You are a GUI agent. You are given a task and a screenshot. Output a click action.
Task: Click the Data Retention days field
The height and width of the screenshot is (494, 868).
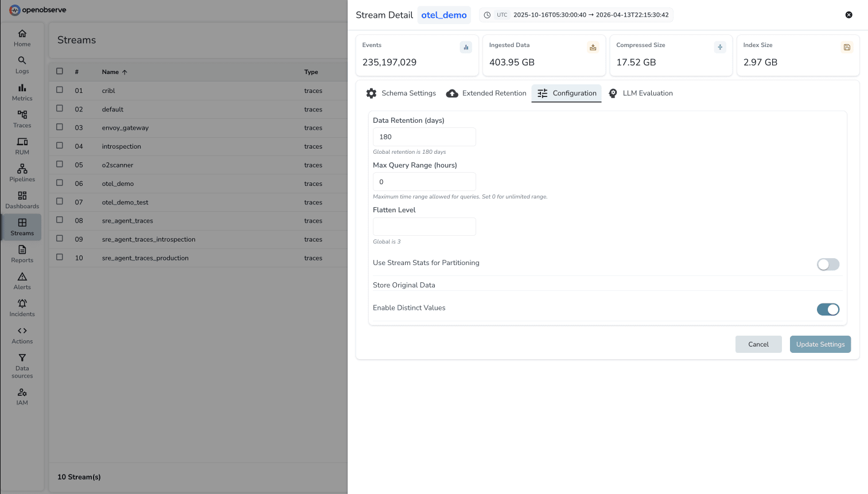pyautogui.click(x=424, y=137)
